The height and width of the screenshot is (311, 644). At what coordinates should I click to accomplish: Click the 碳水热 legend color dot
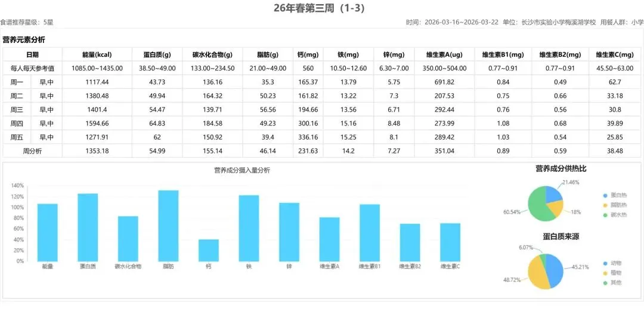(x=605, y=214)
